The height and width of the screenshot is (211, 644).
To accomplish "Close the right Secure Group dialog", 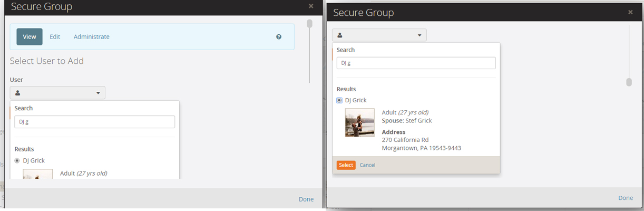I will pyautogui.click(x=630, y=12).
